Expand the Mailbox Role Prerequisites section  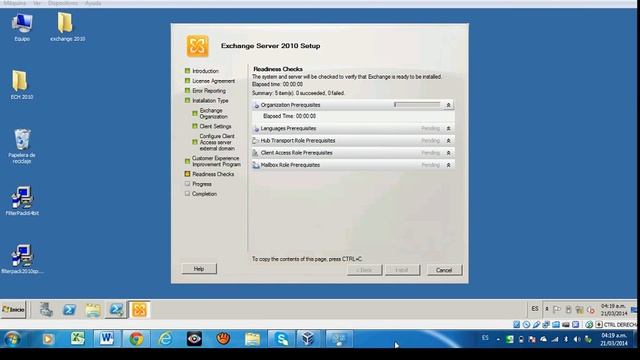pyautogui.click(x=448, y=165)
